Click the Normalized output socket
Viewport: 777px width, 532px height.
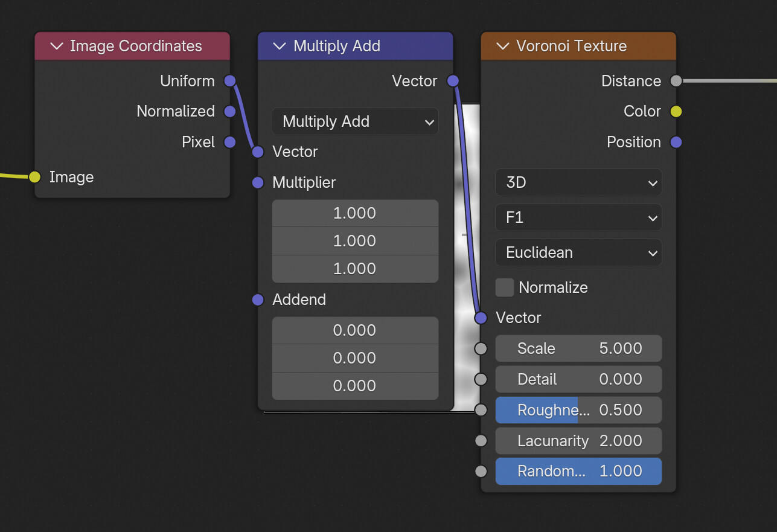point(229,111)
